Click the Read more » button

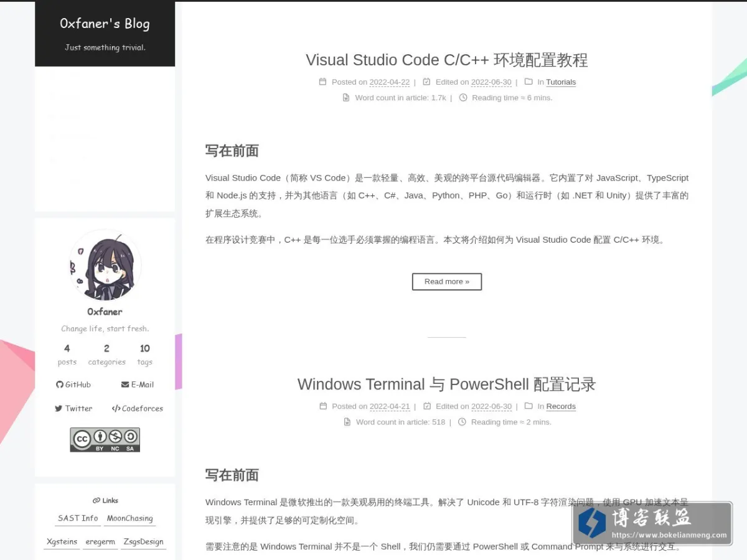[x=447, y=281]
